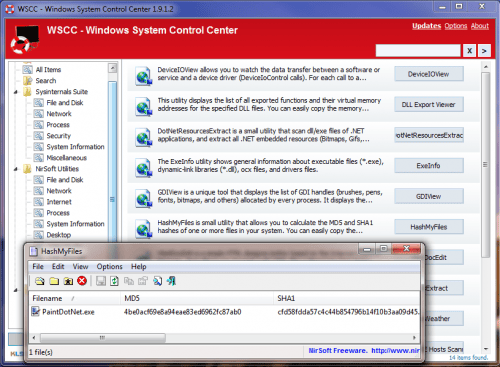Open the Options menu in HashMyFiles
This screenshot has height=367, width=500.
tap(109, 267)
